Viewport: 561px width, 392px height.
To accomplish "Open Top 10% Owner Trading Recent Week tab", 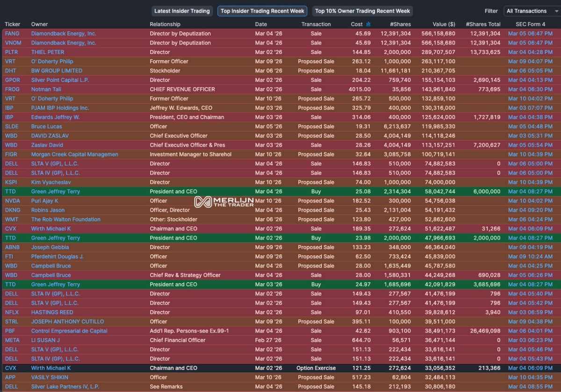I will click(x=362, y=11).
